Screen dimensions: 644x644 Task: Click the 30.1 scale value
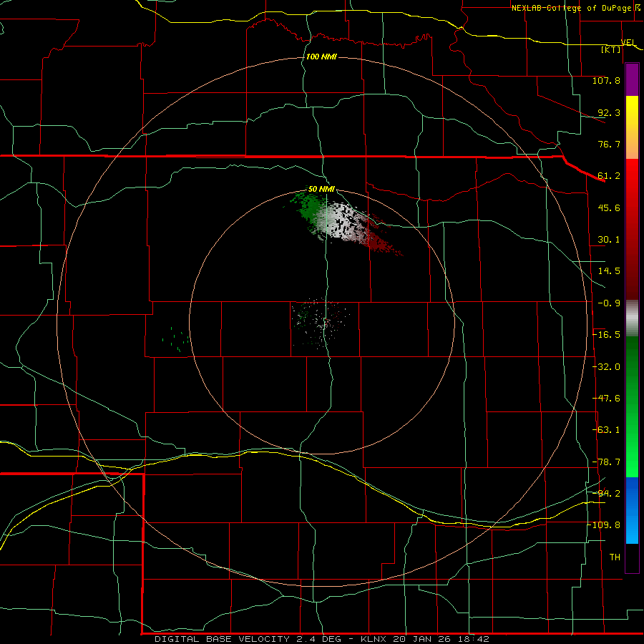click(609, 240)
